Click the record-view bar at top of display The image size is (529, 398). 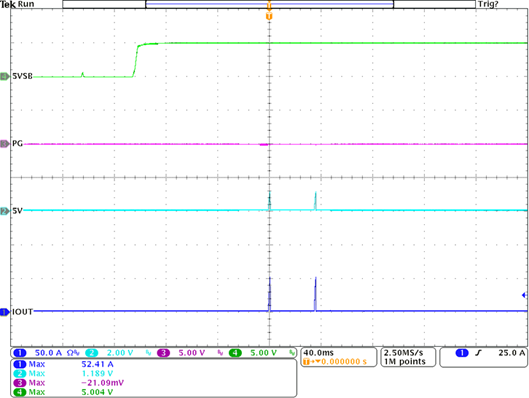point(269,4)
